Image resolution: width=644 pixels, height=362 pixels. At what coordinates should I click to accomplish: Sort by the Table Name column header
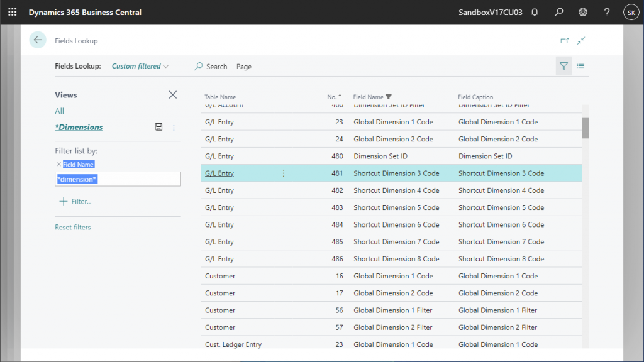[220, 97]
